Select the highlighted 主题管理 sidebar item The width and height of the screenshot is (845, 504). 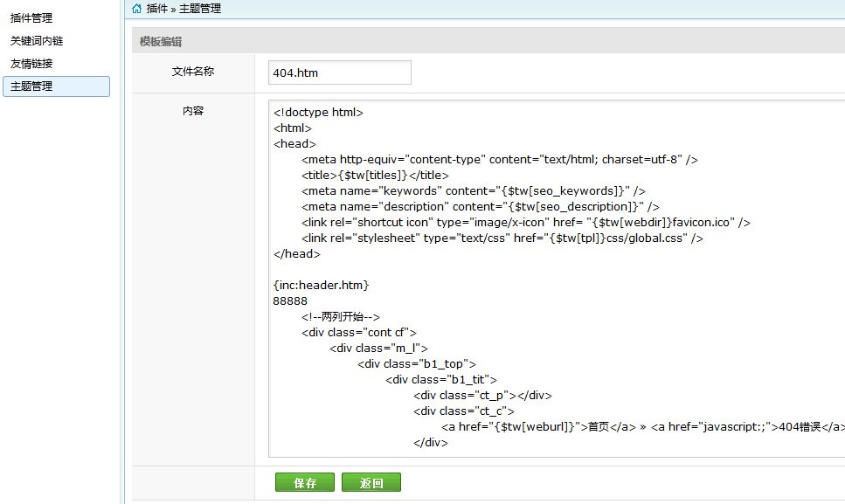coord(56,86)
